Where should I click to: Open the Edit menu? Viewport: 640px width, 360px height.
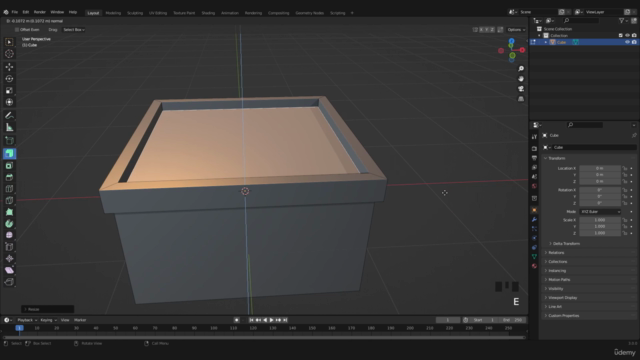26,12
